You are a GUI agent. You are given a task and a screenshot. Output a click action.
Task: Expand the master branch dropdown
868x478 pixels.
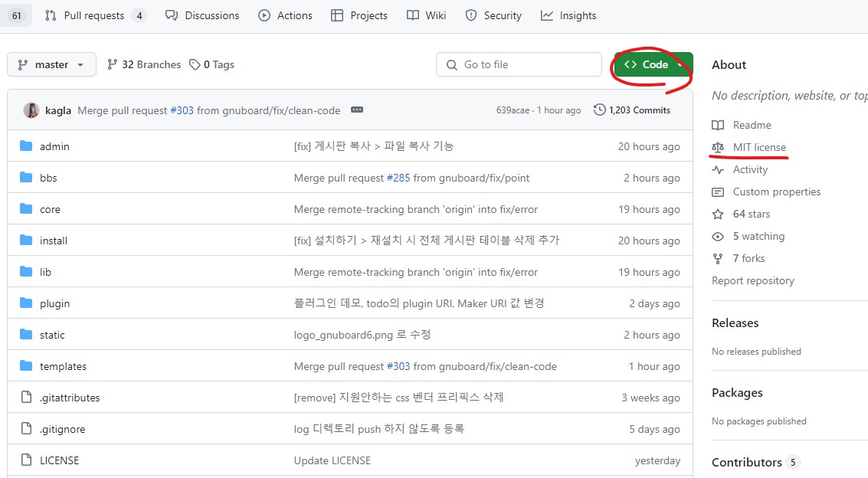pos(51,64)
